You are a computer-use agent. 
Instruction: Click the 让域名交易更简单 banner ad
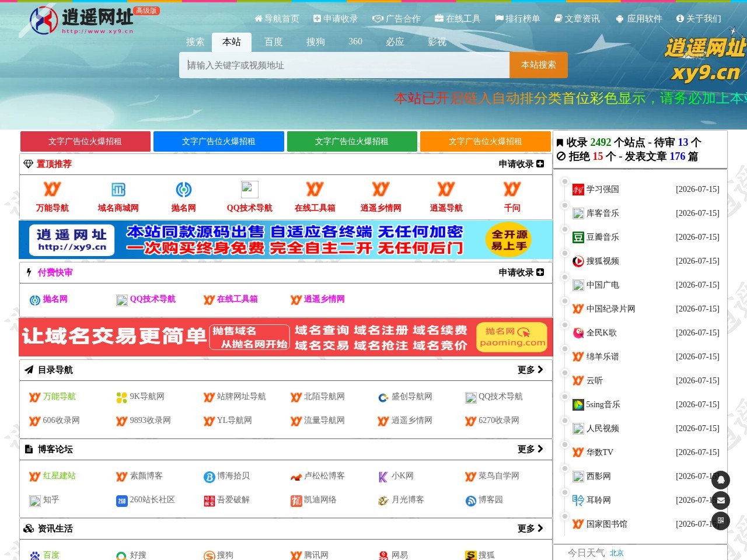pyautogui.click(x=286, y=337)
